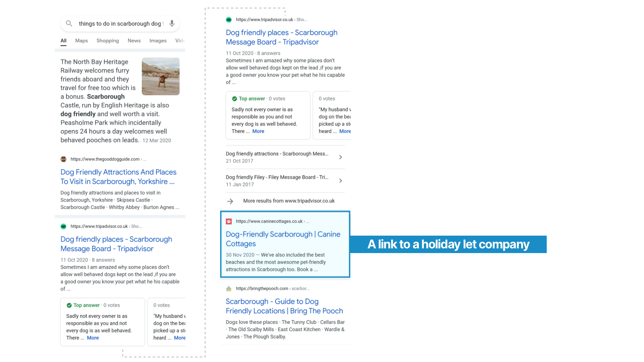This screenshot has height=362, width=644.
Task: Click the caninecottages.co.uk paw favicon
Action: [229, 222]
